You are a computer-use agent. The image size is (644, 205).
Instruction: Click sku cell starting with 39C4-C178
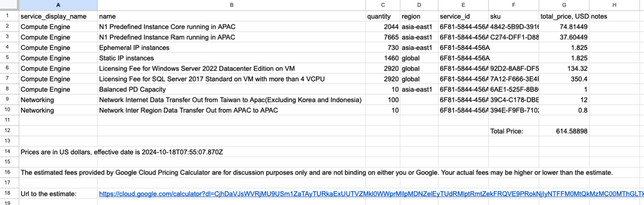pyautogui.click(x=514, y=100)
